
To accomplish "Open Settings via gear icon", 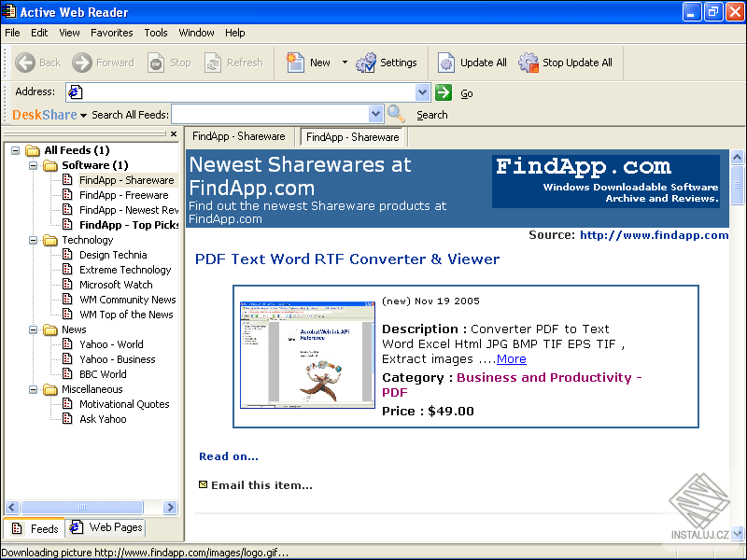I will pos(366,63).
